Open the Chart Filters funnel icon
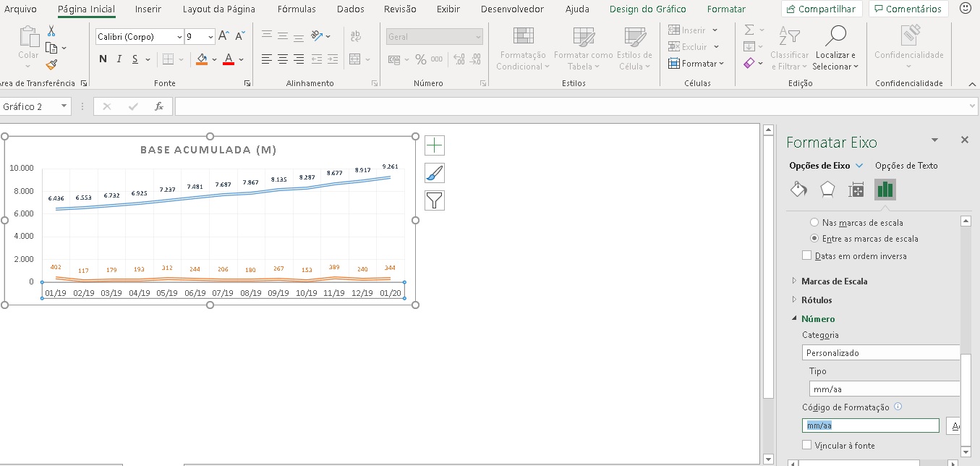Image resolution: width=980 pixels, height=466 pixels. click(x=435, y=200)
